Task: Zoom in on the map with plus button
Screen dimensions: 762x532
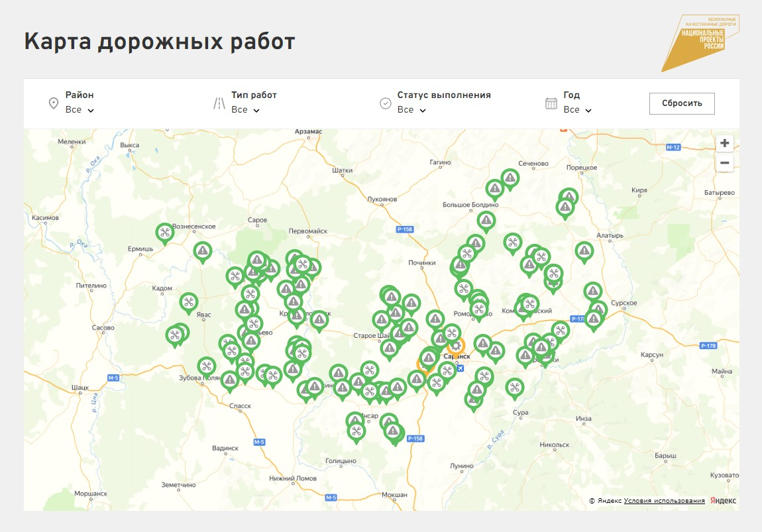Action: point(725,143)
